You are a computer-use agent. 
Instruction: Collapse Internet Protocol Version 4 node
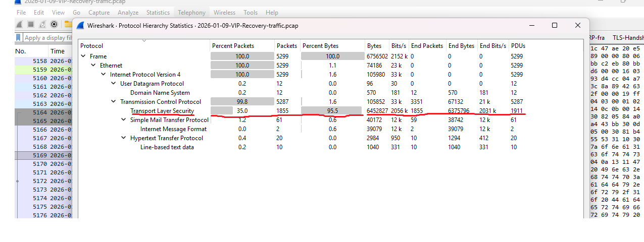point(104,75)
